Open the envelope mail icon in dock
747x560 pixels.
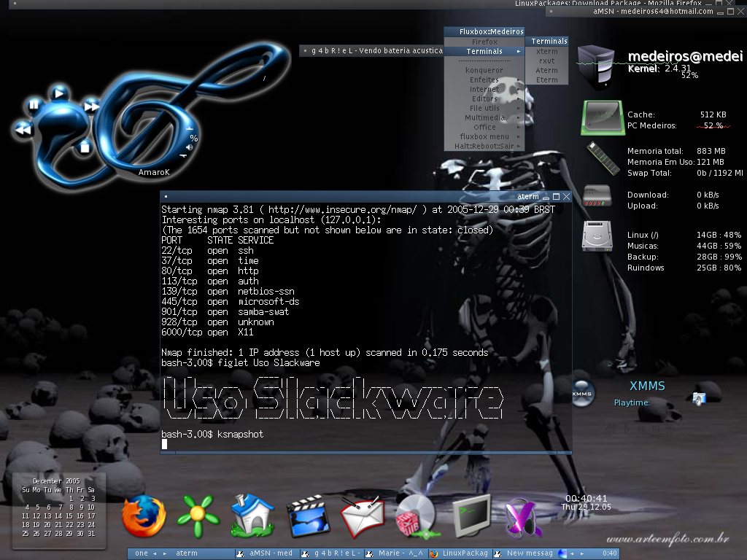[x=362, y=517]
